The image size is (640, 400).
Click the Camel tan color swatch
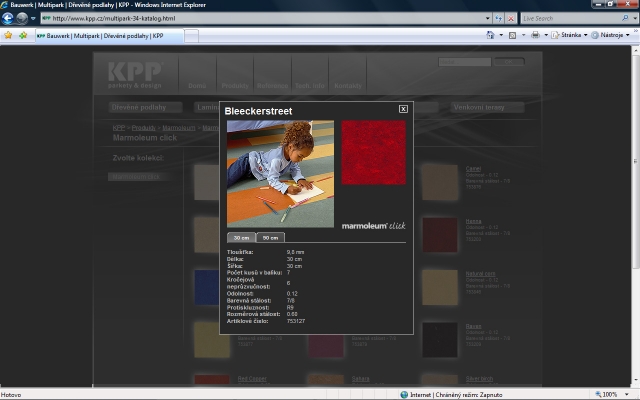(x=440, y=182)
